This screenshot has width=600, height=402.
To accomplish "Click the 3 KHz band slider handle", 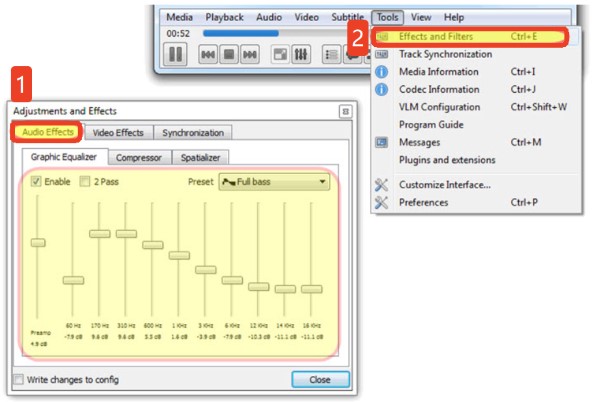I will coord(205,270).
